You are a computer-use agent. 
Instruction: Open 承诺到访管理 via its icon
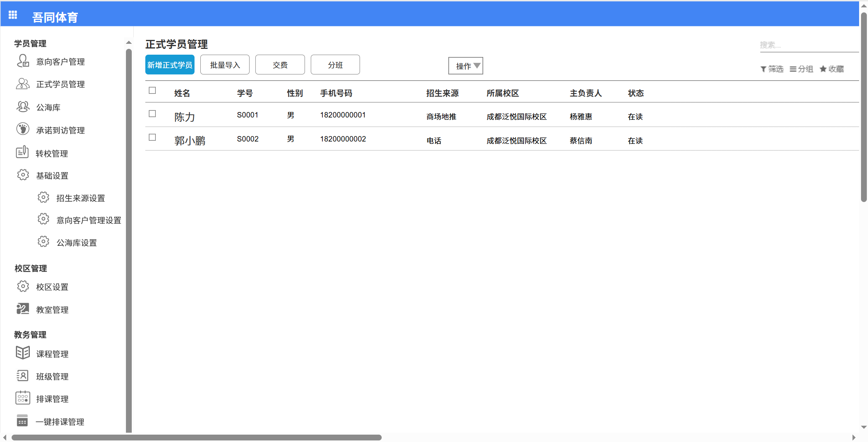click(22, 129)
